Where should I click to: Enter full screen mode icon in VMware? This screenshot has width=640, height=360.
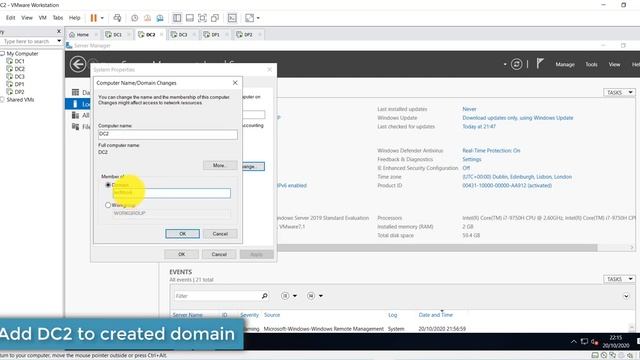coord(202,18)
